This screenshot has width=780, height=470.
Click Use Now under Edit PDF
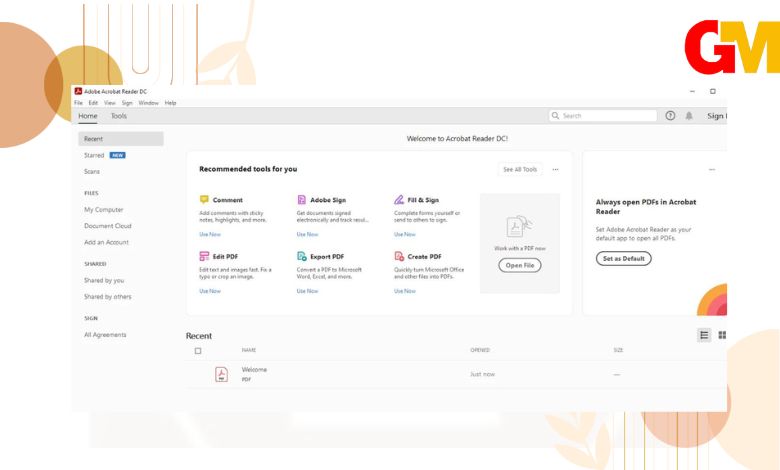tap(210, 291)
